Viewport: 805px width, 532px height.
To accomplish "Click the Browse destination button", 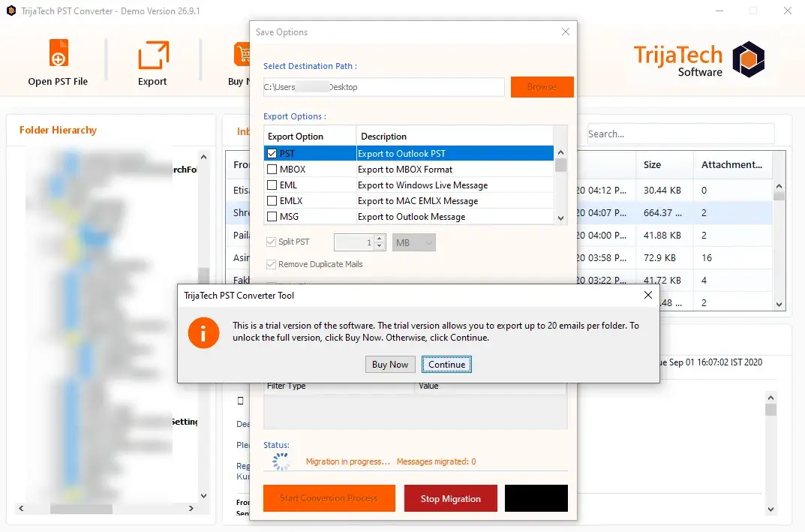I will [x=542, y=87].
